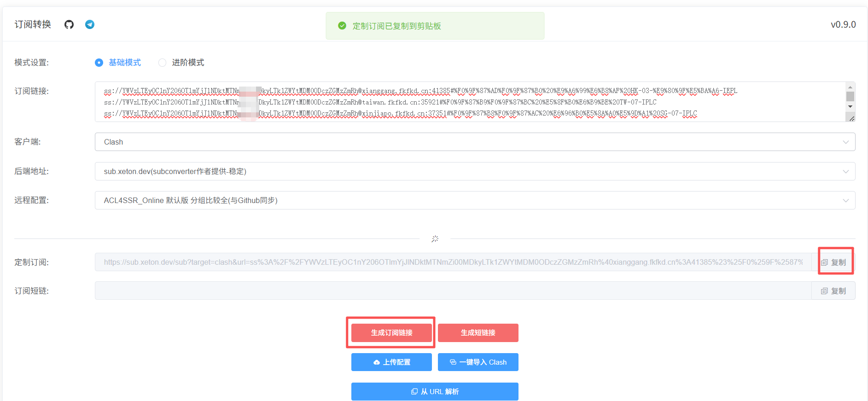Copy the 订阅短链 short link
Viewport: 868px width, 401px height.
[834, 291]
